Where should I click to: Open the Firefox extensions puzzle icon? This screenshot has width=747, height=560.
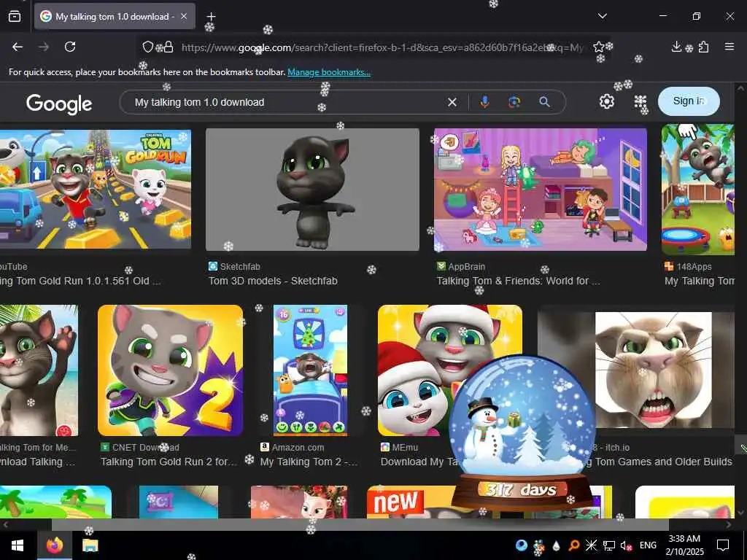pyautogui.click(x=704, y=47)
